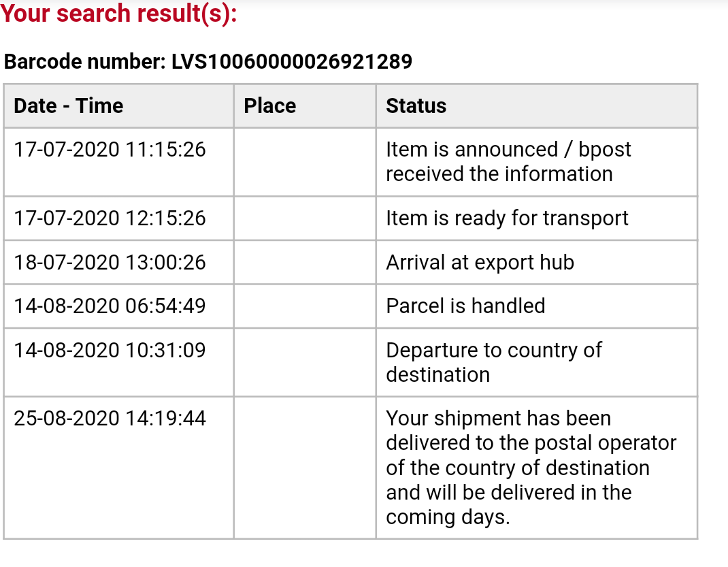Click the "Item is announced" status text
Screen dimensions: 728x567
pos(508,161)
